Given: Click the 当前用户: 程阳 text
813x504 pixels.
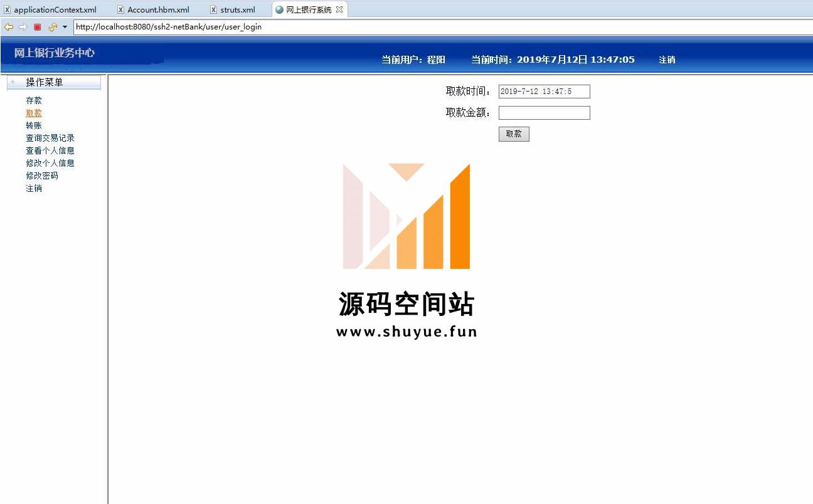Looking at the screenshot, I should tap(413, 60).
